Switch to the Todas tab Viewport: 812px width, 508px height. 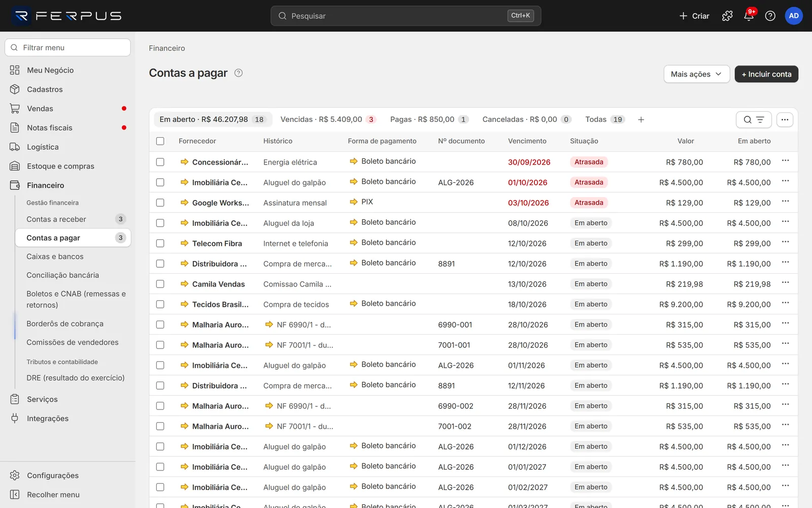604,119
